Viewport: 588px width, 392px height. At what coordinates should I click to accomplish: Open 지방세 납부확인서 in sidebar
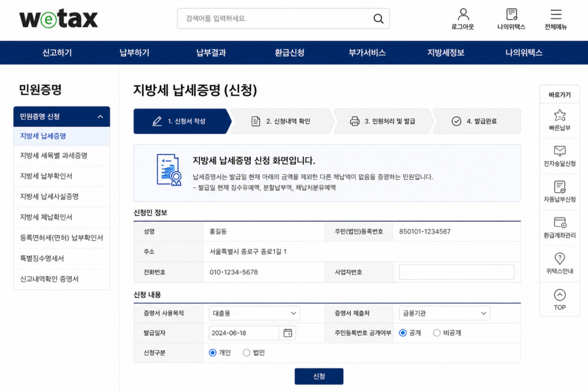(62, 176)
